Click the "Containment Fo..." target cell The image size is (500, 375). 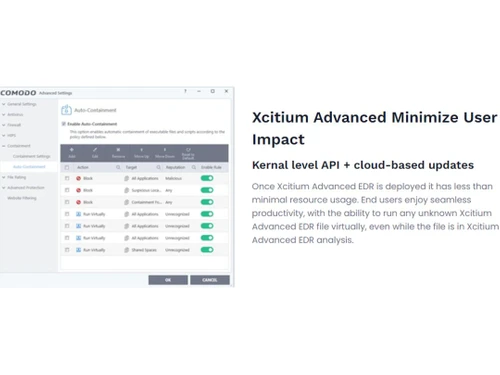click(147, 202)
